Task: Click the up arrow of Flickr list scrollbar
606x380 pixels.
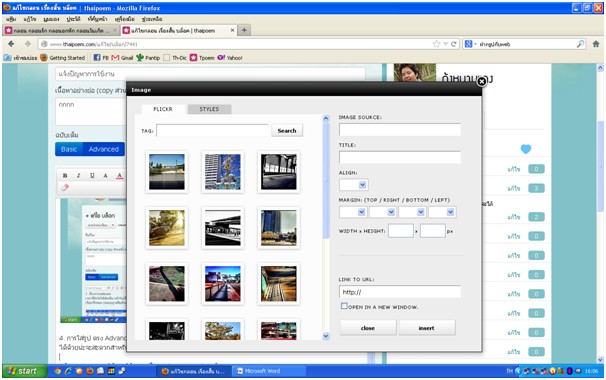Action: pyautogui.click(x=326, y=118)
